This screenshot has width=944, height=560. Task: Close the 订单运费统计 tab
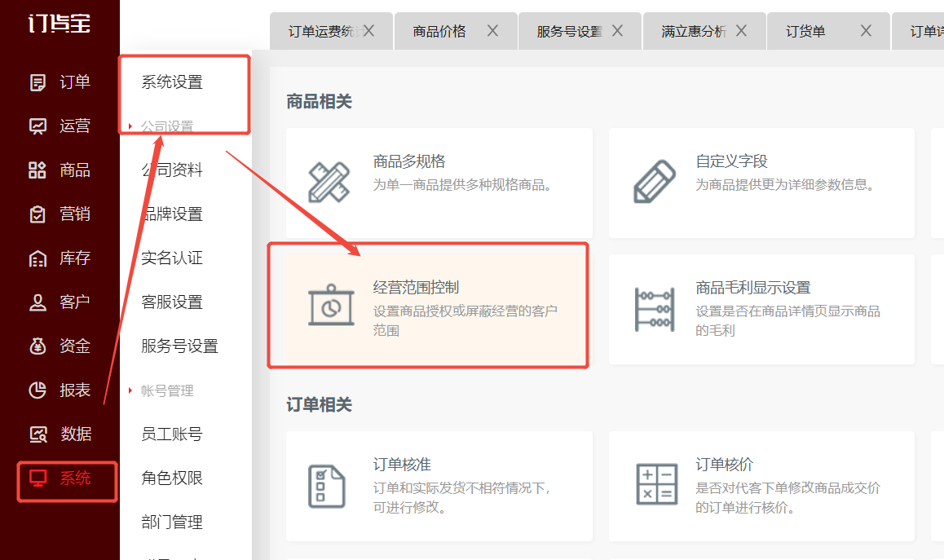[368, 31]
